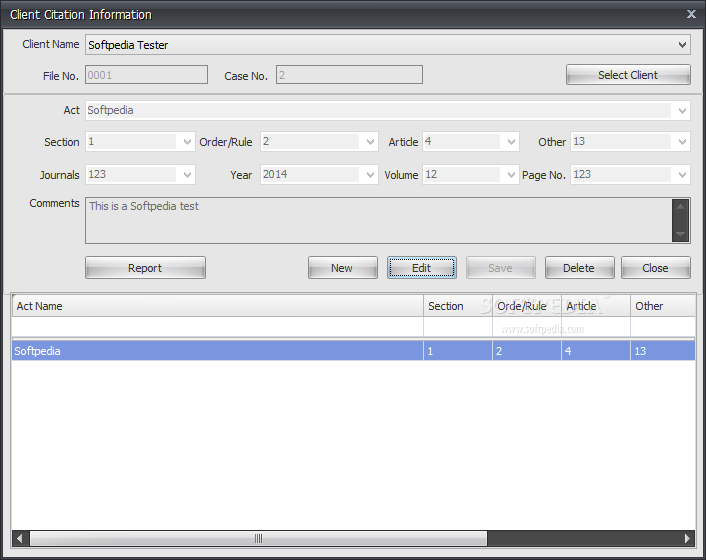Click Article cell value 4 in the table
This screenshot has width=706, height=560.
(x=596, y=351)
